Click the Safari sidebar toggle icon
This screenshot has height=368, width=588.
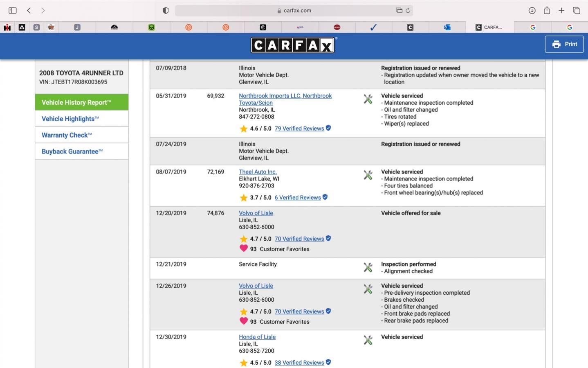[13, 11]
